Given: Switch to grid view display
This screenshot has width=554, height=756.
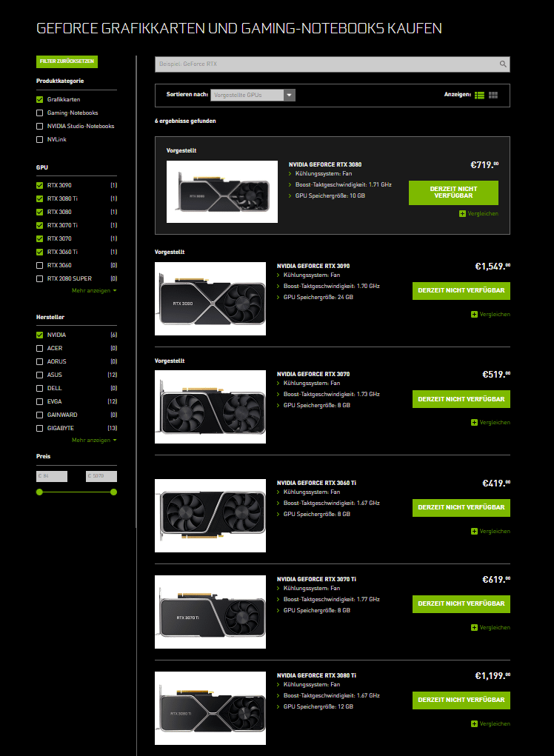Looking at the screenshot, I should point(493,95).
